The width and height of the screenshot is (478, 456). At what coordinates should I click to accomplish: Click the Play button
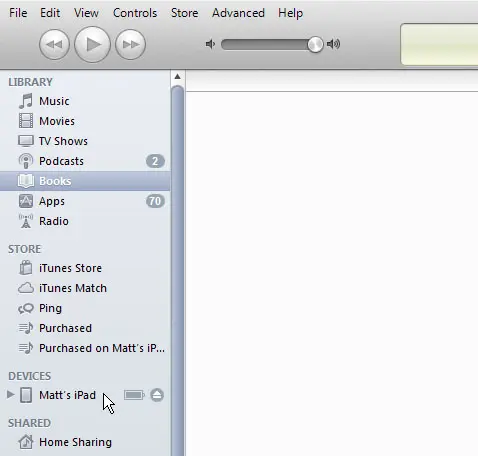[92, 44]
